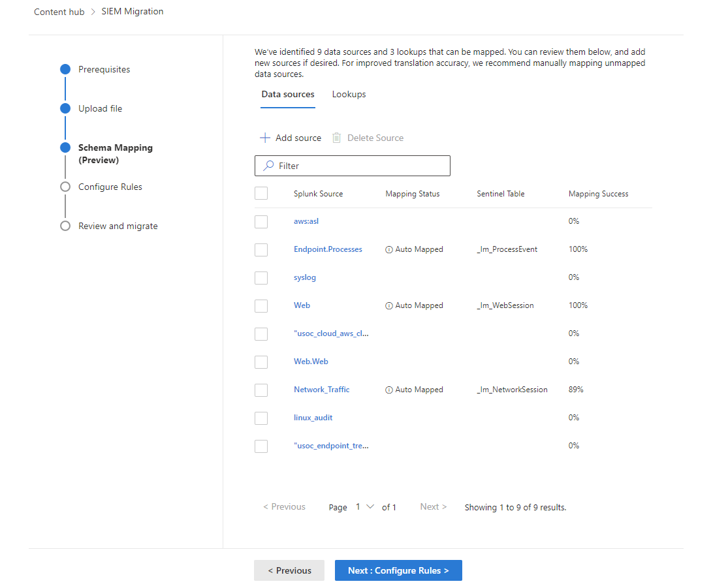Click info icon beside Web Auto Mapped

pyautogui.click(x=388, y=306)
